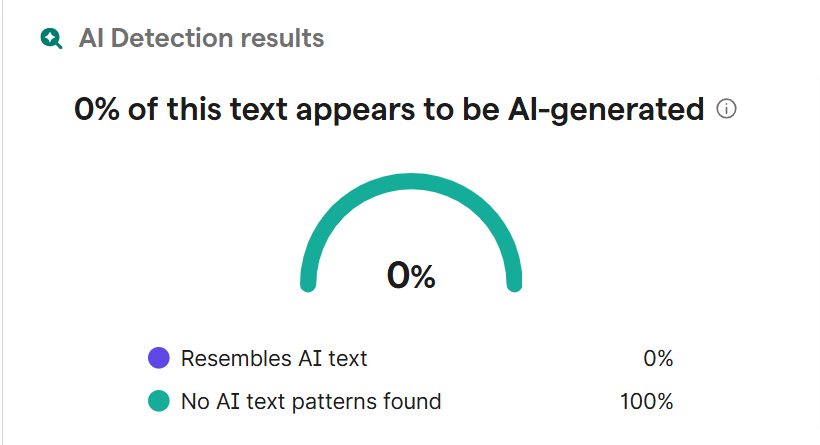Click the right end of the gauge arc

(x=515, y=282)
